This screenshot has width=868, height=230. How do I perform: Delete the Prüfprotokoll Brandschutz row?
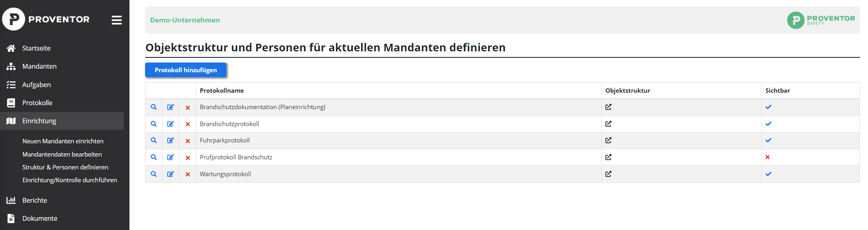(x=188, y=158)
